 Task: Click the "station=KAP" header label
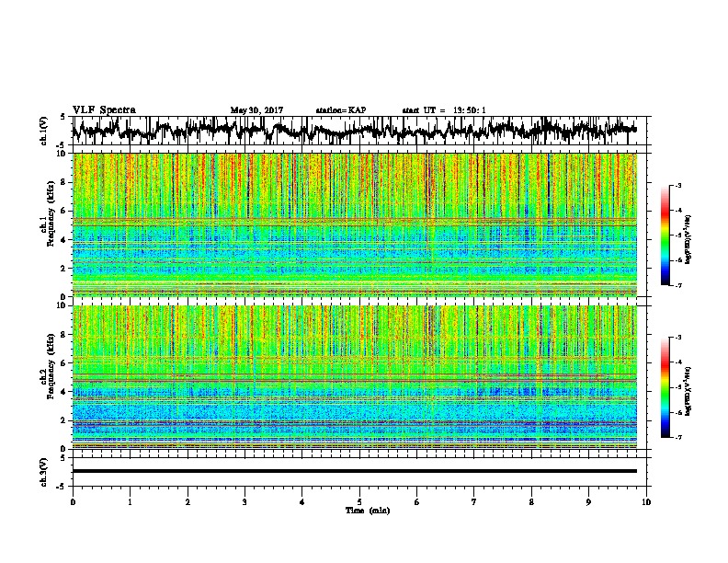(x=341, y=110)
